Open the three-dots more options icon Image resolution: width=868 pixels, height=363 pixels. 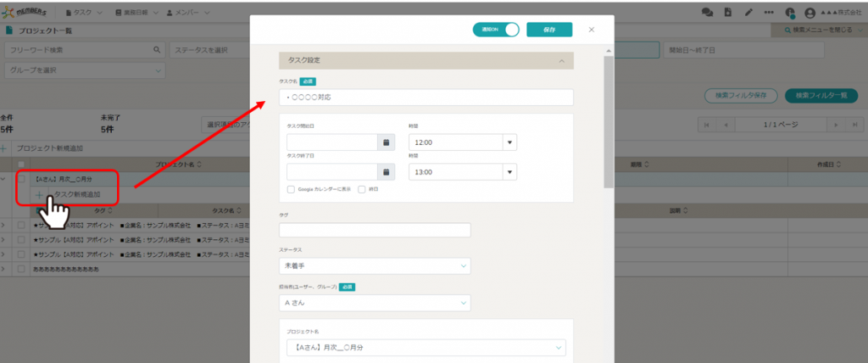[x=769, y=13]
